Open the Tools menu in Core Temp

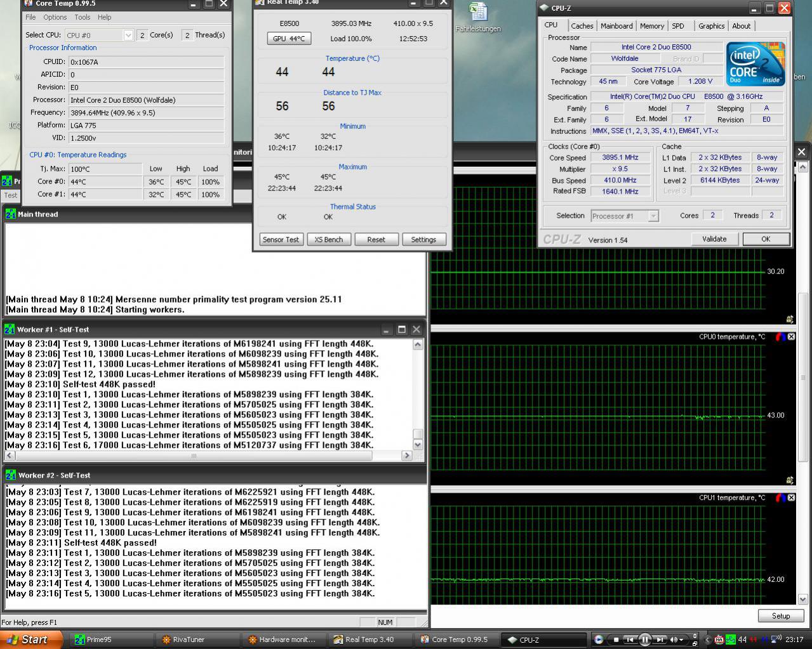click(x=83, y=17)
